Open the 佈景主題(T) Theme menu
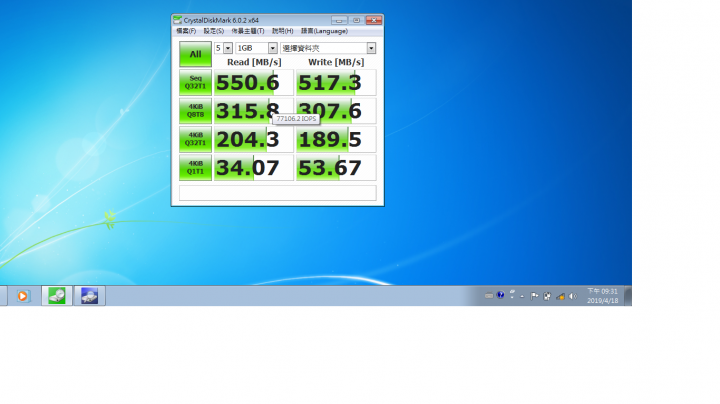The height and width of the screenshot is (404, 720). coord(248,31)
